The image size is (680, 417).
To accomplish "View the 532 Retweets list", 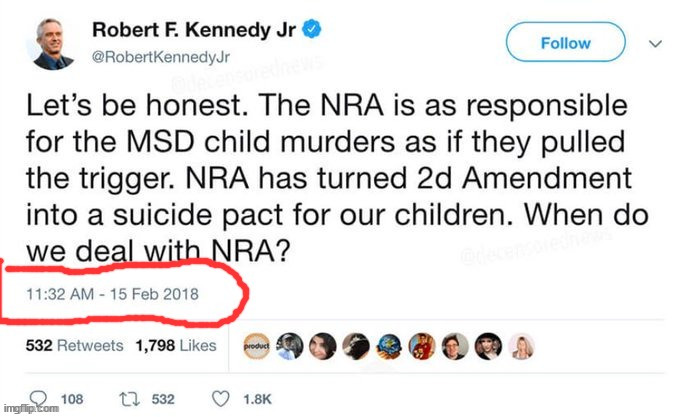I will (74, 346).
